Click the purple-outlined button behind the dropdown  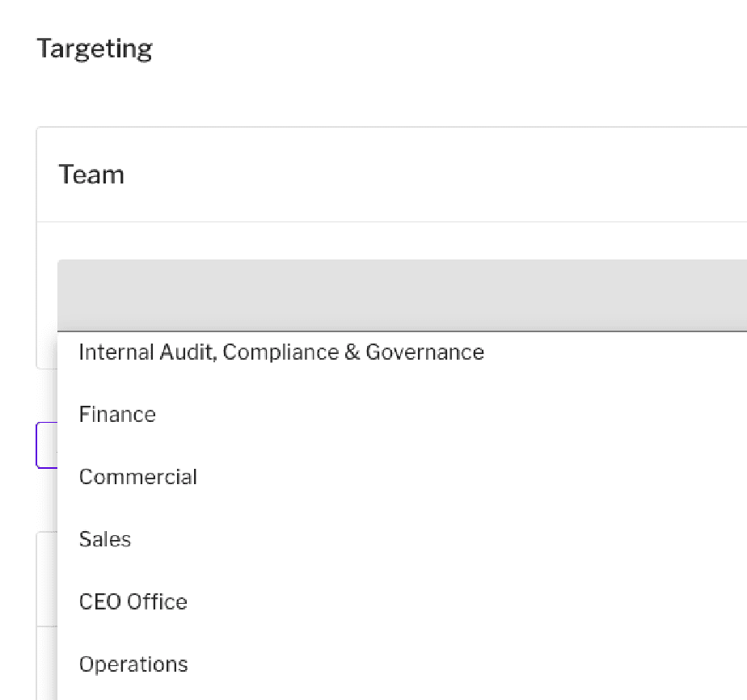point(47,445)
